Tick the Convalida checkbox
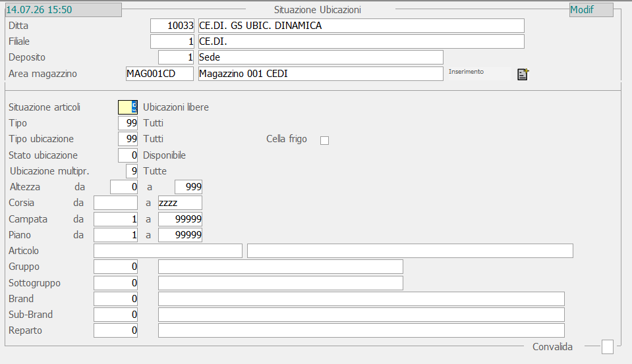The width and height of the screenshot is (632, 364). [x=608, y=347]
